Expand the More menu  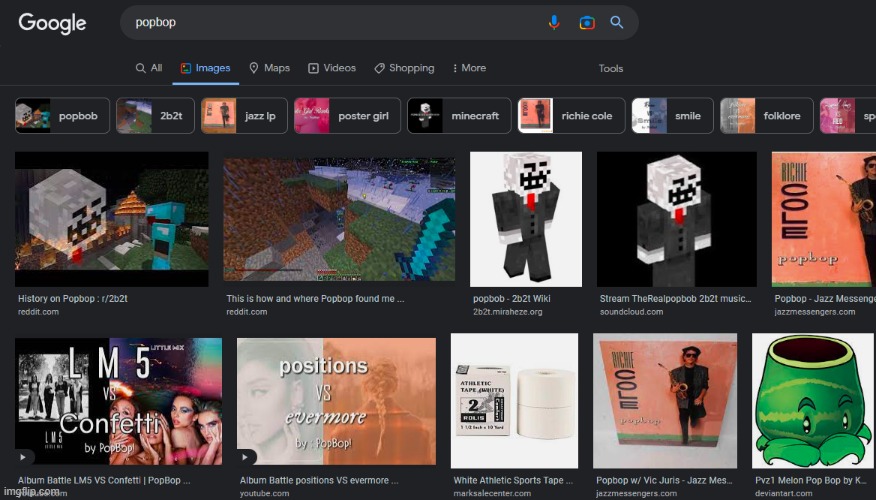[469, 68]
